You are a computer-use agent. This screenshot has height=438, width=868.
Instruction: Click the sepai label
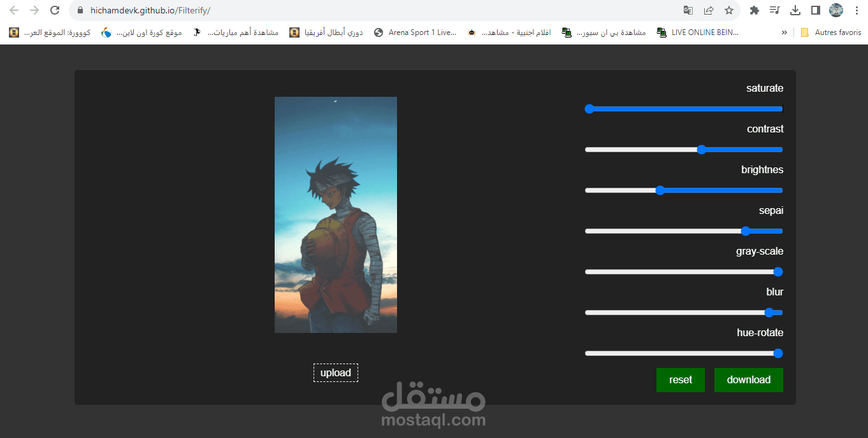pos(771,211)
